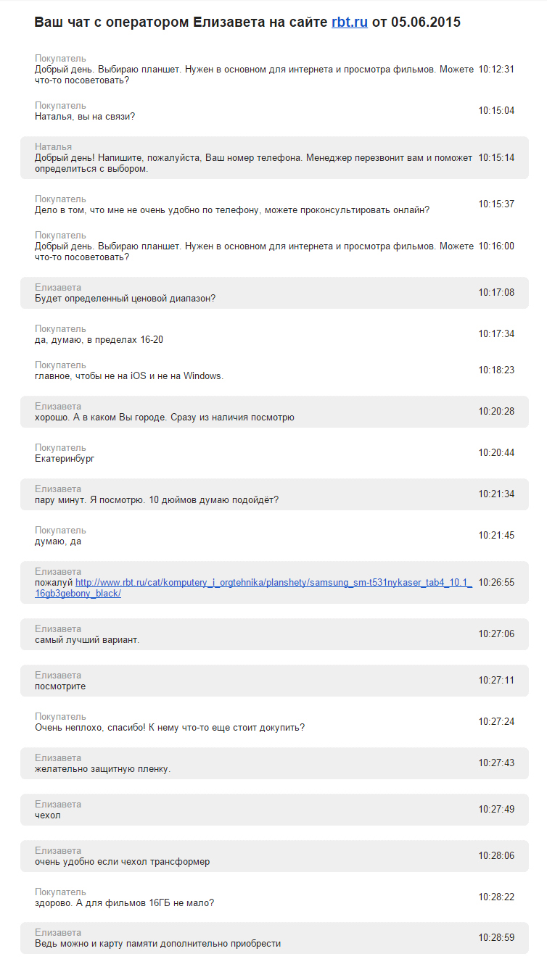Select the buyer's message about iOS and Windows
Image resolution: width=547 pixels, height=980 pixels.
[274, 370]
